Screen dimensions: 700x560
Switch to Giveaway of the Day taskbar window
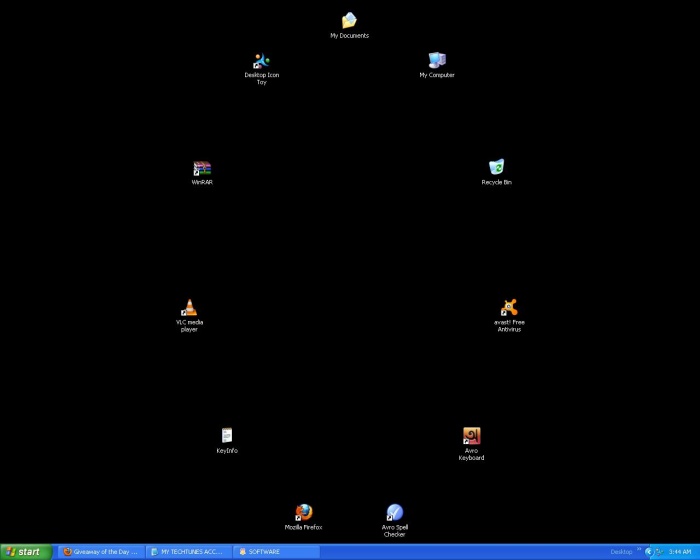[x=102, y=552]
